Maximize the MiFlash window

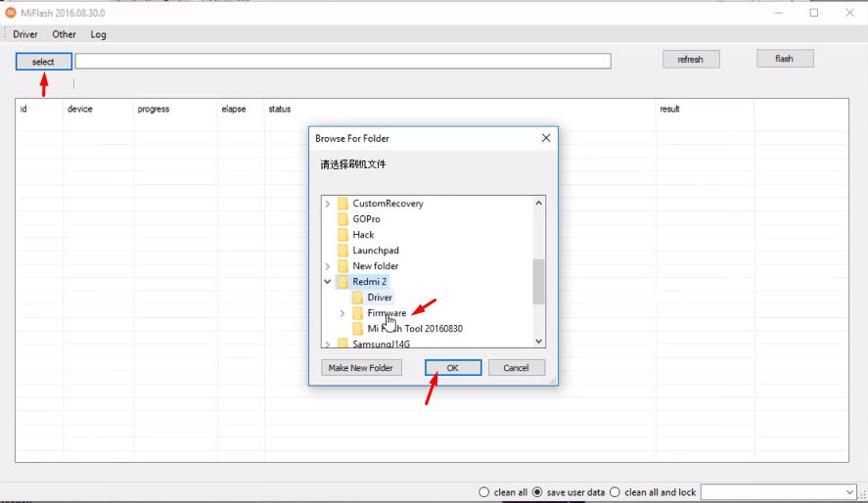pos(814,12)
